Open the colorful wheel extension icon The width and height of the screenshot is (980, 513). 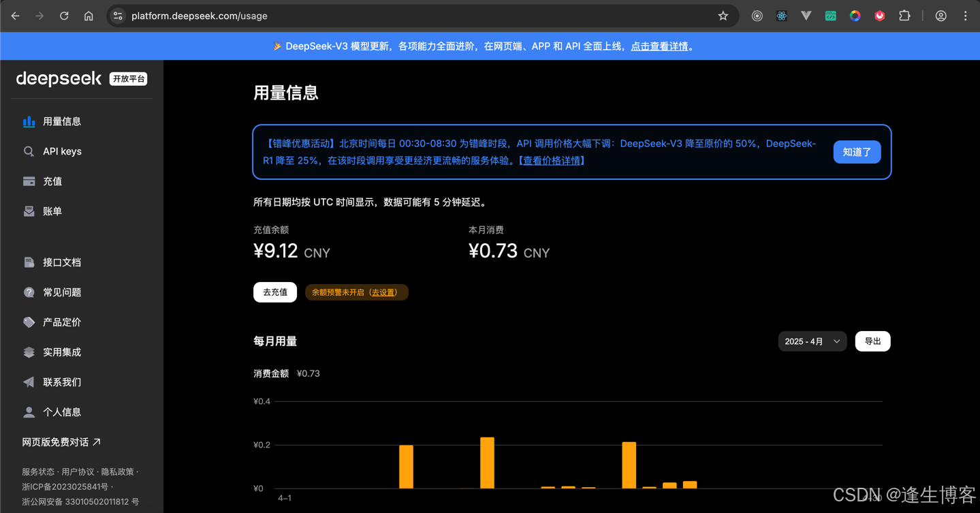coord(855,16)
